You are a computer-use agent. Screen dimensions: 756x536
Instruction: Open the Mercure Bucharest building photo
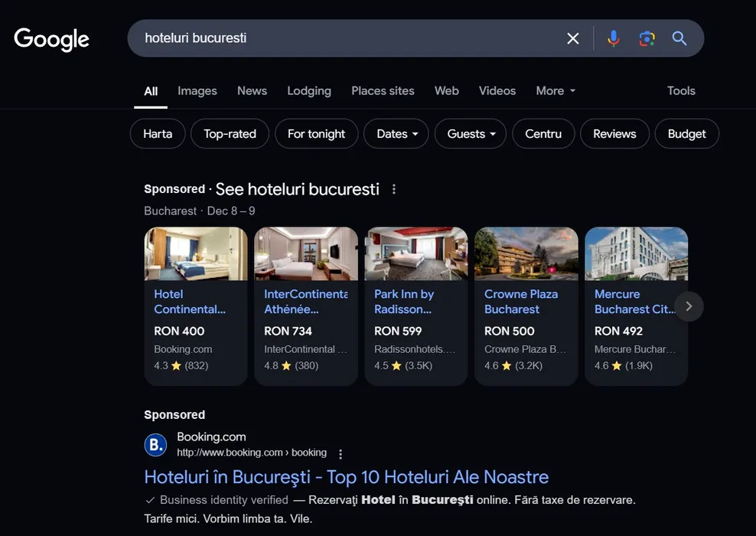637,253
